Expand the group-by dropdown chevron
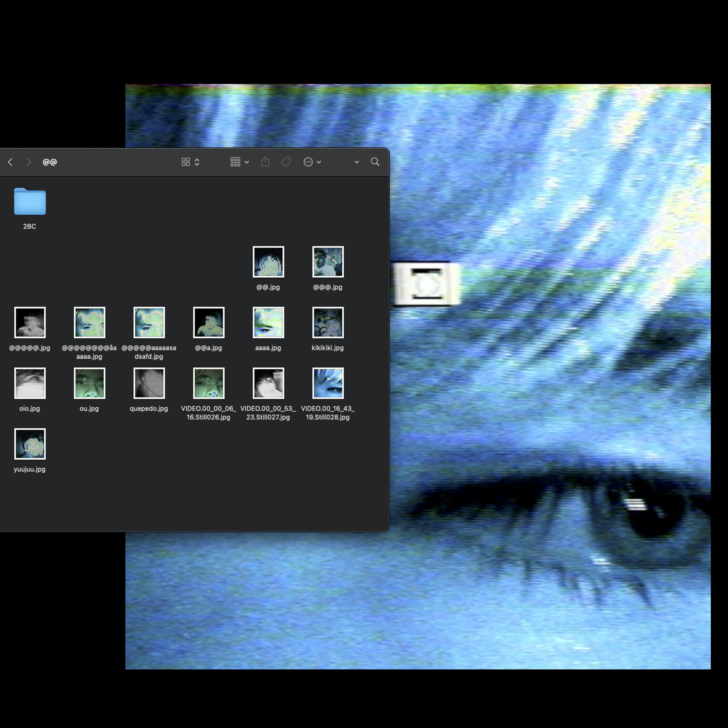This screenshot has width=728, height=728. (247, 162)
